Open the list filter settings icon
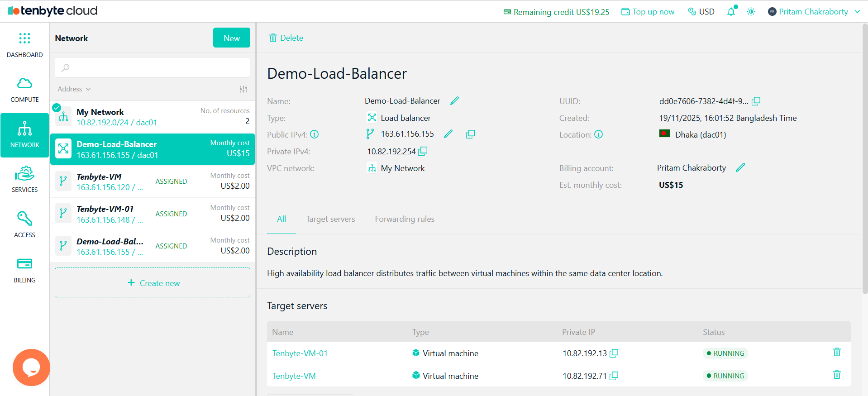Viewport: 868px width, 396px height. coord(243,89)
